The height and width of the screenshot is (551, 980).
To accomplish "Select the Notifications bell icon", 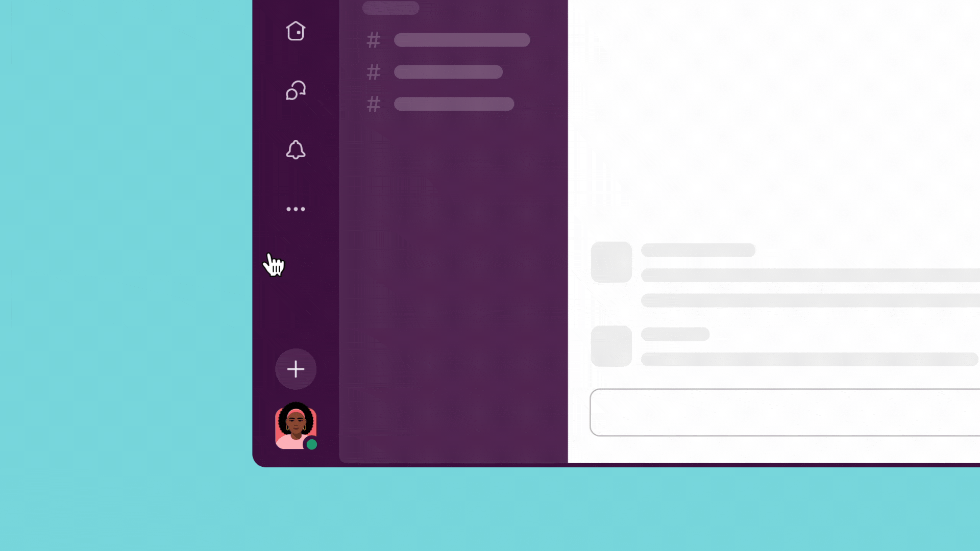I will click(x=296, y=150).
